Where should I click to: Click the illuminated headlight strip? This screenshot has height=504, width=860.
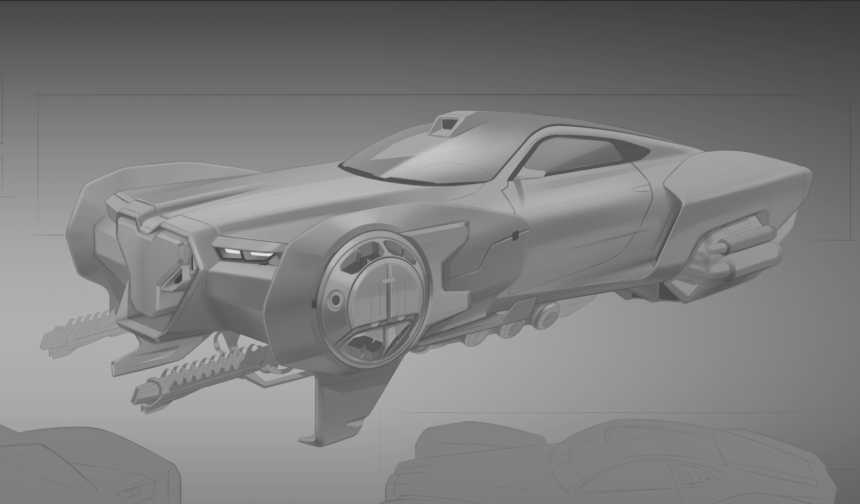coord(244,254)
